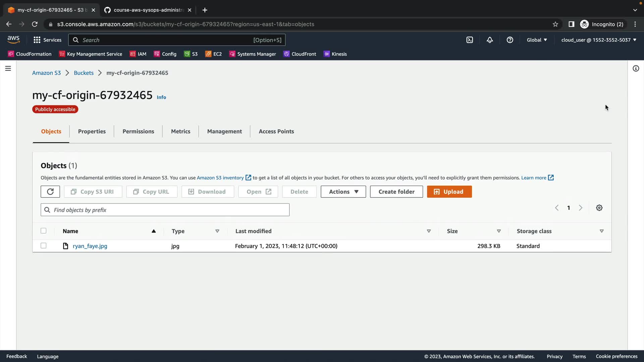Viewport: 644px width, 362px height.
Task: Click the AWS logo home icon
Action: (x=13, y=40)
